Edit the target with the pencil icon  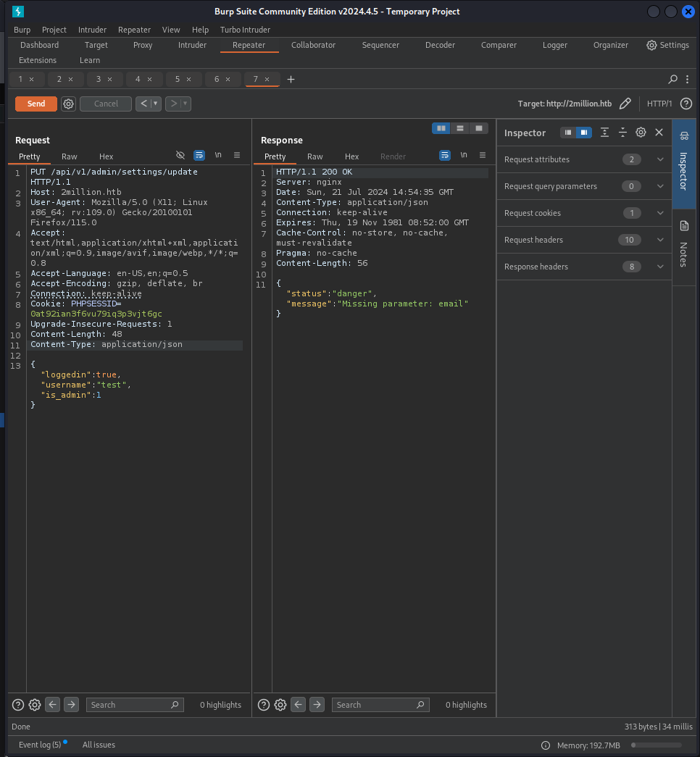pos(625,104)
